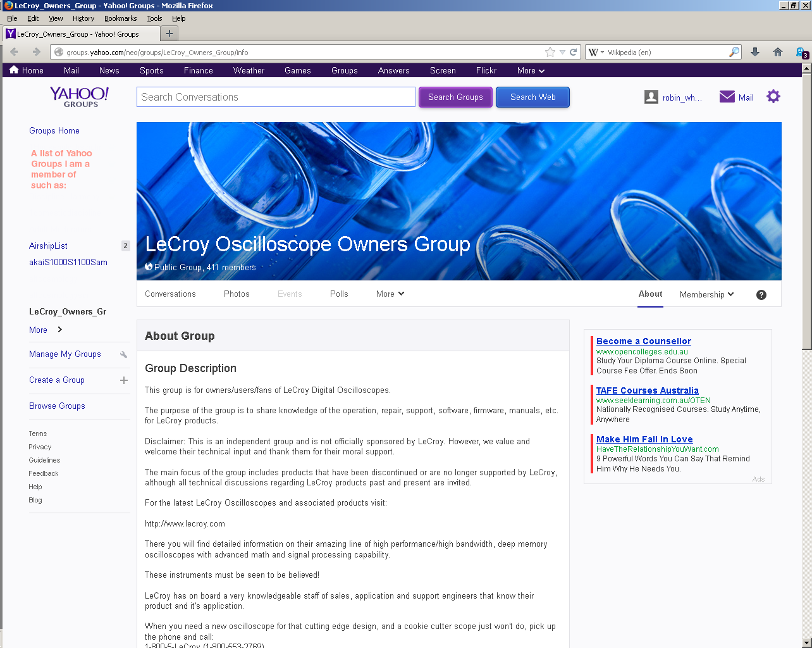Open the Help menu
The image size is (812, 648).
click(179, 18)
